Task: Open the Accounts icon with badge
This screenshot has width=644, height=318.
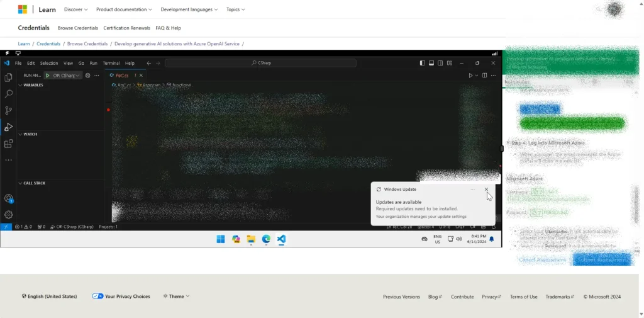Action: click(8, 198)
